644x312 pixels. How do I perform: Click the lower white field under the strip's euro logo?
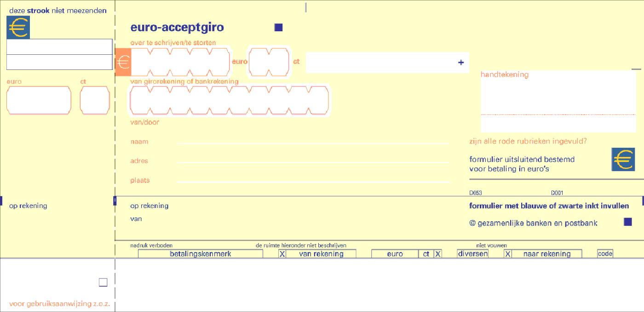point(59,62)
